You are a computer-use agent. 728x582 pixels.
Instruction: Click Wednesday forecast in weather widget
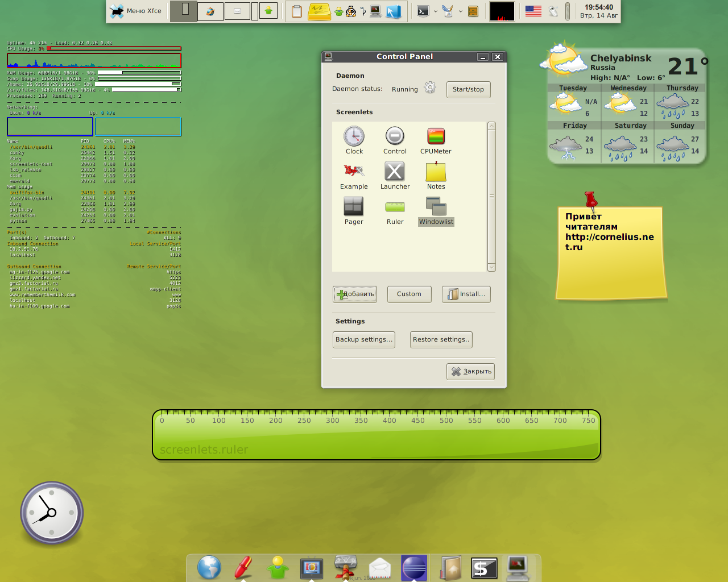(x=628, y=102)
